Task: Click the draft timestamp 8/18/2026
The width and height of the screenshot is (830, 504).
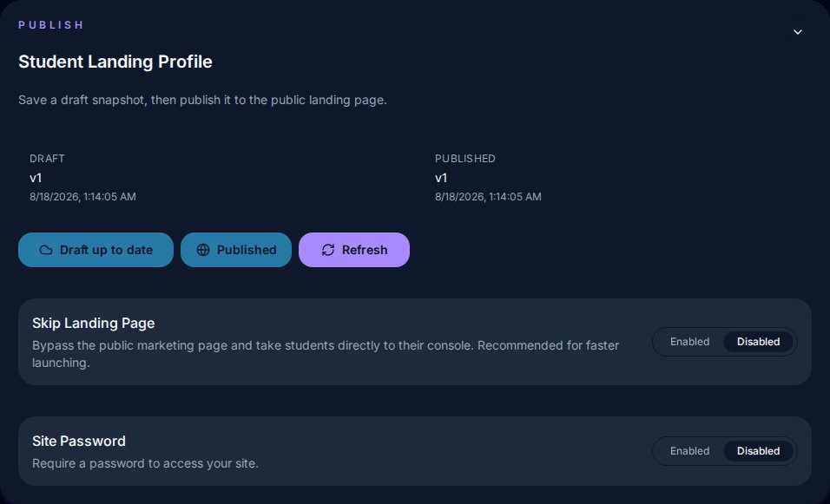Action: click(x=82, y=197)
